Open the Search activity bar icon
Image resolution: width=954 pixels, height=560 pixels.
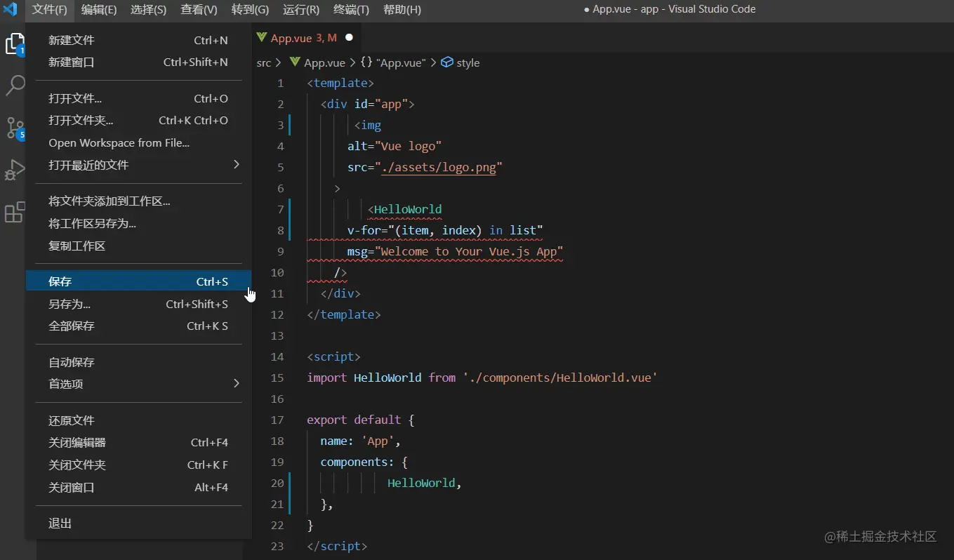click(x=15, y=86)
